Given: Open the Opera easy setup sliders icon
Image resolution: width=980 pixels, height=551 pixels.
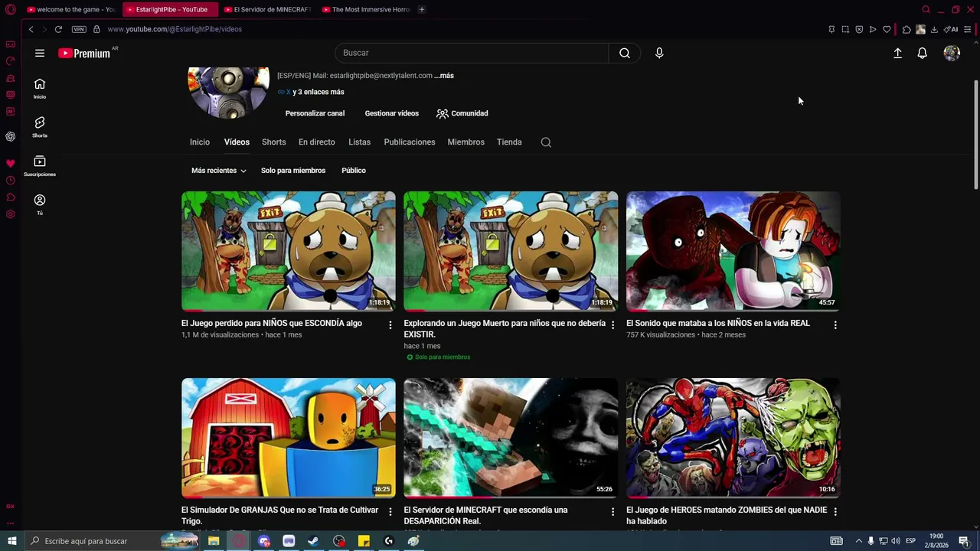Looking at the screenshot, I should (x=968, y=29).
